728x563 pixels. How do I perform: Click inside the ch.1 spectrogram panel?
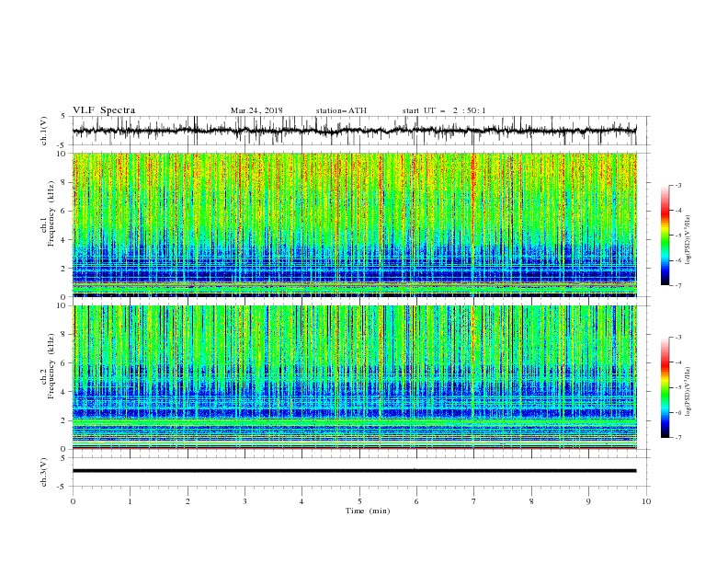(x=354, y=224)
